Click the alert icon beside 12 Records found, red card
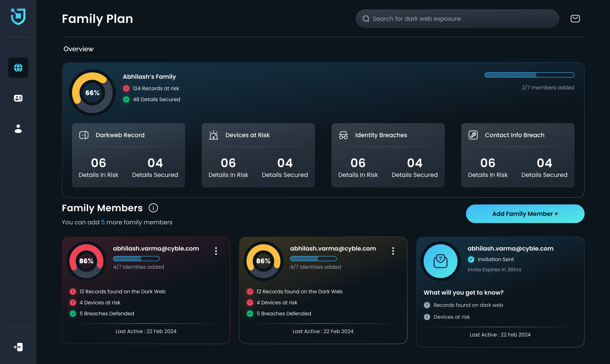This screenshot has width=610, height=364. [73, 291]
